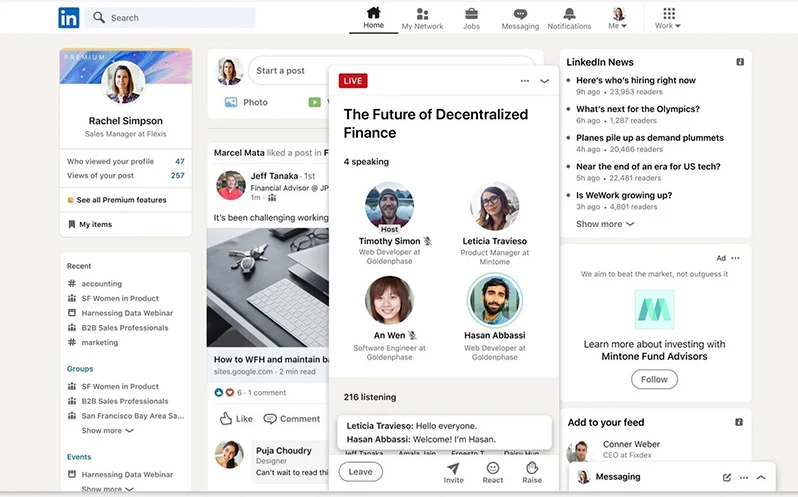
Task: See all Premium features
Action: coord(117,200)
